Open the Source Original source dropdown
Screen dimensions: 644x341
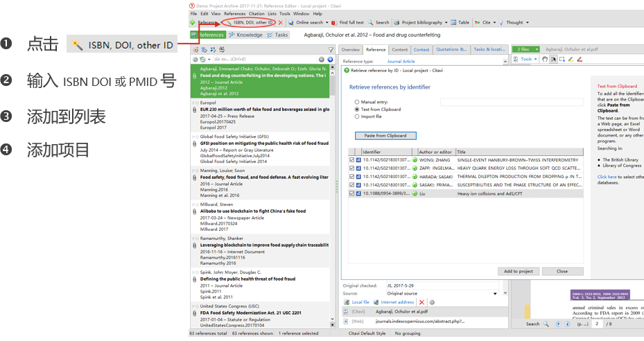(495, 294)
